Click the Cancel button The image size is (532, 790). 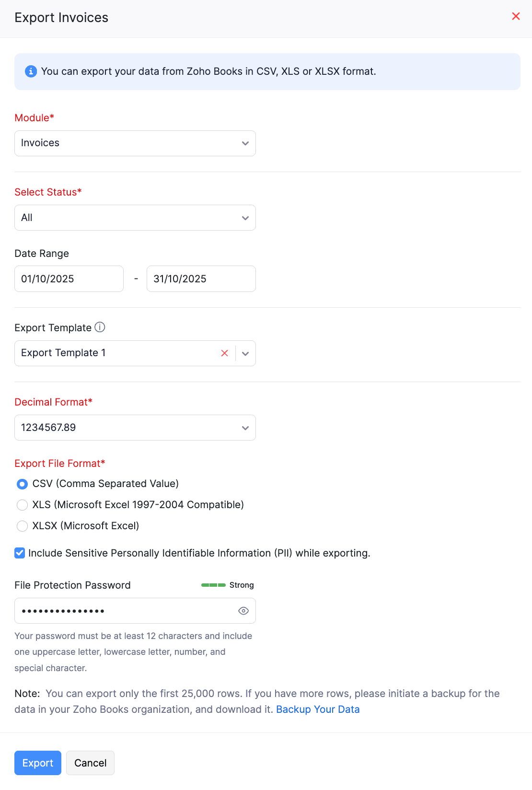coord(90,763)
